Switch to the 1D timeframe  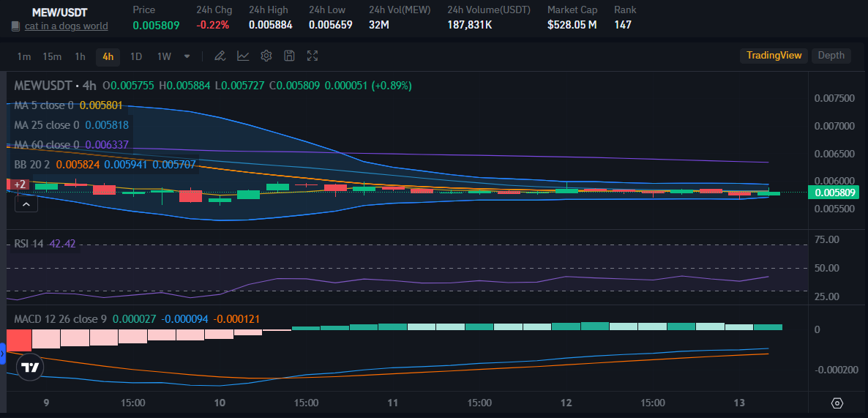135,56
